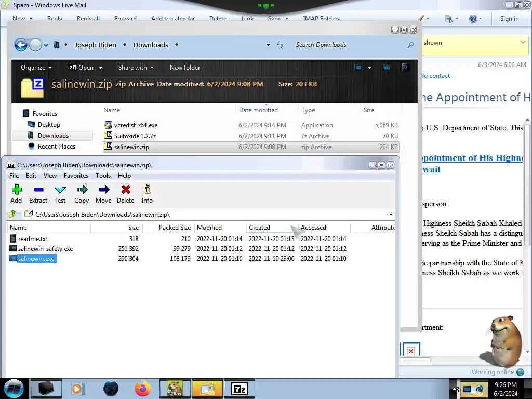Open Firefox from the taskbar
Screen dimensions: 532x399
coord(143,389)
